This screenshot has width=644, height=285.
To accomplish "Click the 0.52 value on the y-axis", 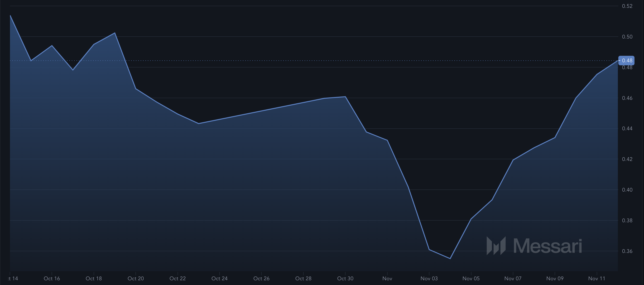I will 628,6.
